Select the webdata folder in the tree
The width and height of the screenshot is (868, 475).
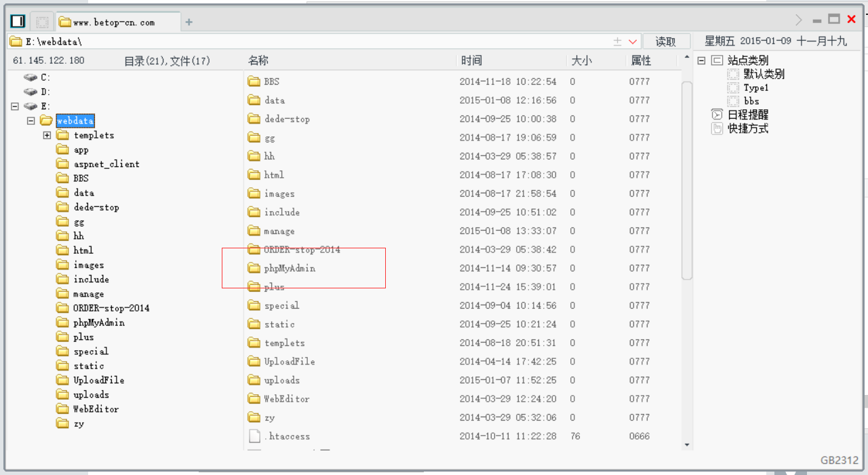pyautogui.click(x=75, y=121)
